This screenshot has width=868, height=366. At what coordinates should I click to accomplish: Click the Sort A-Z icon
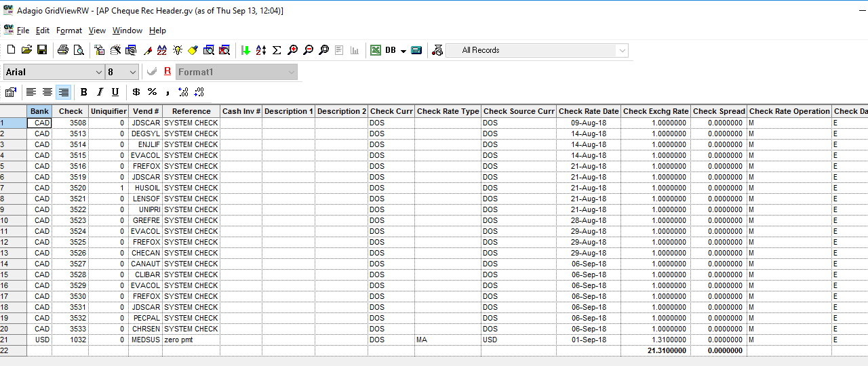tap(261, 50)
